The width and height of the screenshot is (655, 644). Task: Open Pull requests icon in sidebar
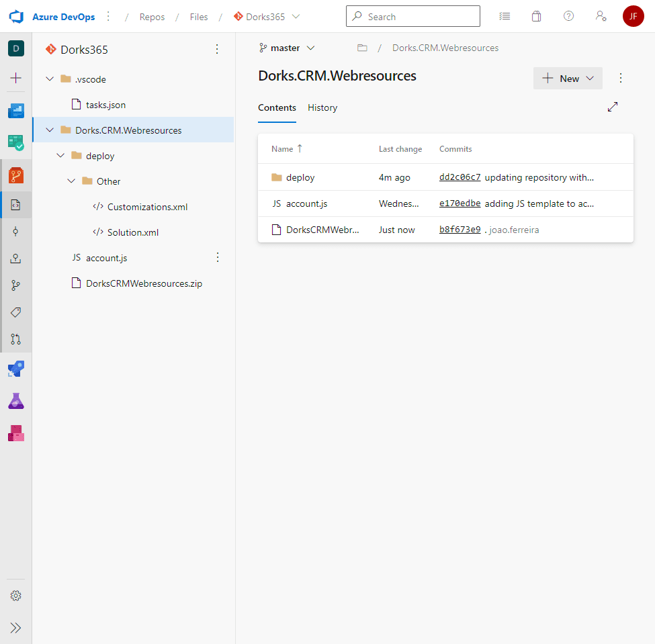(x=16, y=339)
